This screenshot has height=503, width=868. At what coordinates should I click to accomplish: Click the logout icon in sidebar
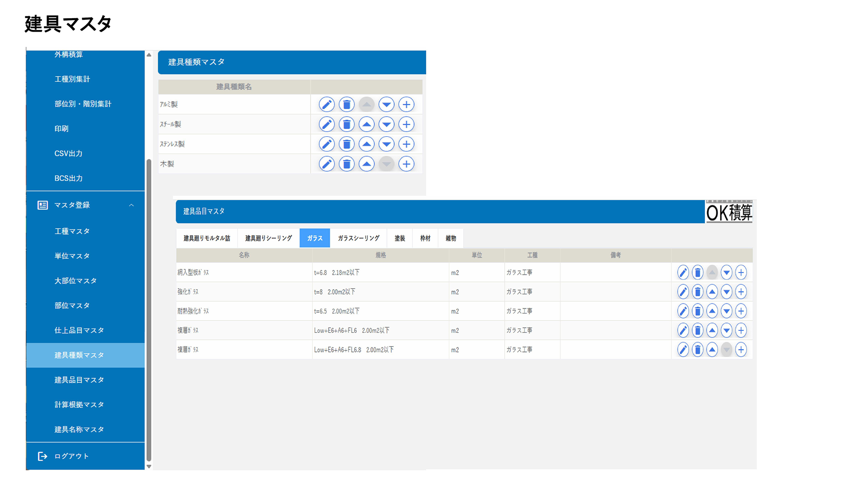pos(42,456)
